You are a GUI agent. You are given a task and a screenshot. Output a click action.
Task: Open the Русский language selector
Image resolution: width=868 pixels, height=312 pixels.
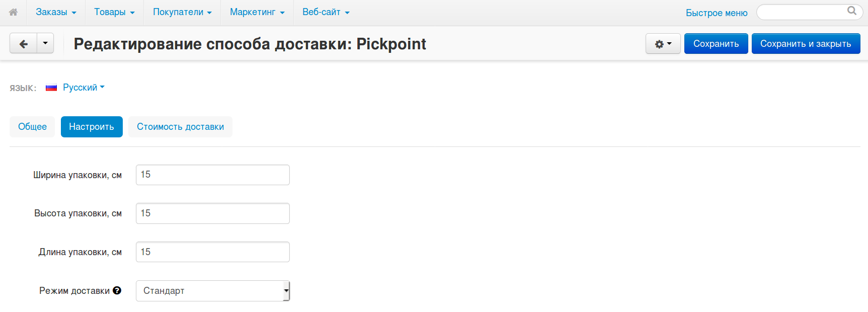coord(84,88)
